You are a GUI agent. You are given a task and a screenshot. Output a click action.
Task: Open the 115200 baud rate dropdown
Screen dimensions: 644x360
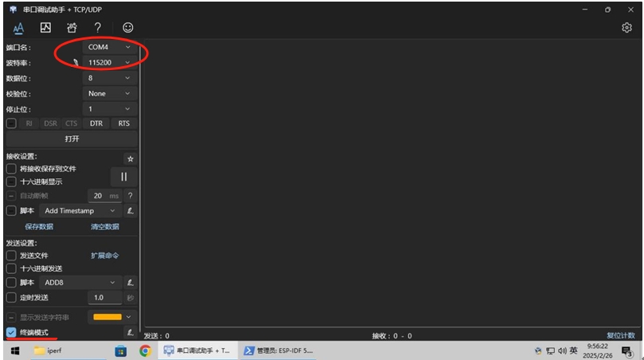tap(109, 62)
